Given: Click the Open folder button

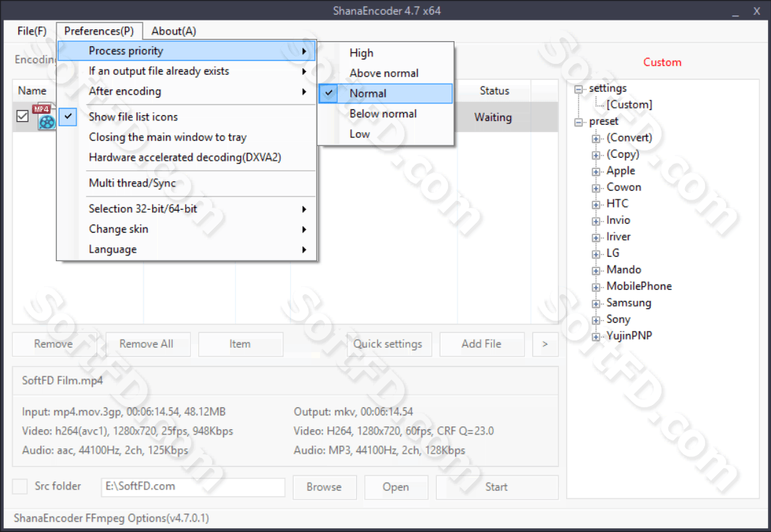Looking at the screenshot, I should click(x=396, y=487).
